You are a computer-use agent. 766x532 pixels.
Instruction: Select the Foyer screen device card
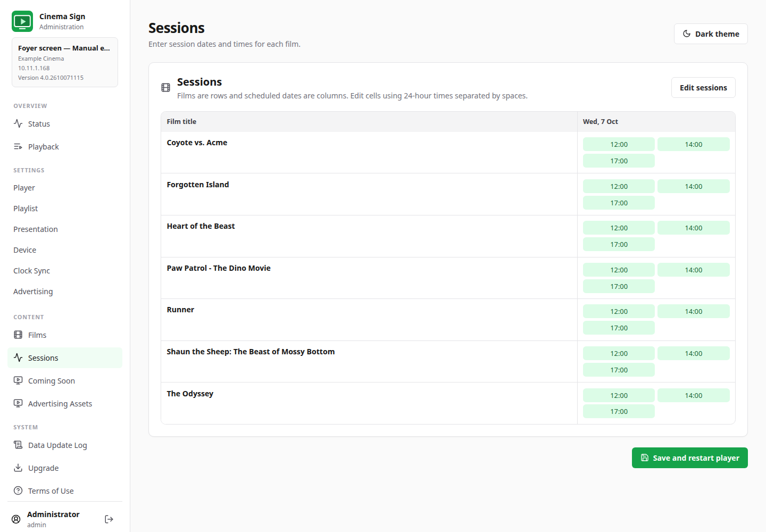tap(65, 62)
